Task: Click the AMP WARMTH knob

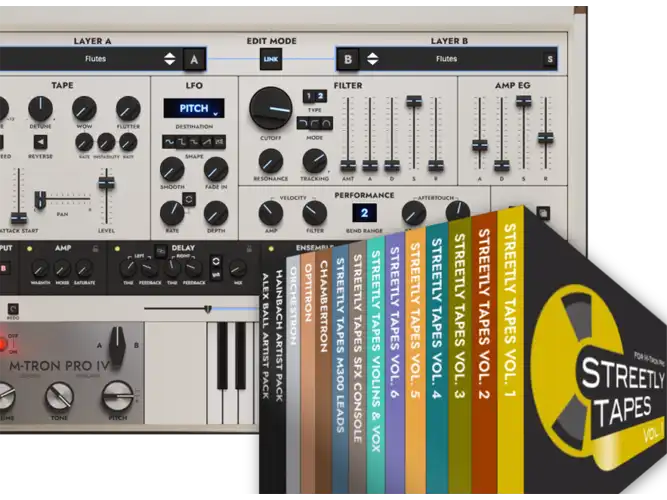Action: coord(40,269)
